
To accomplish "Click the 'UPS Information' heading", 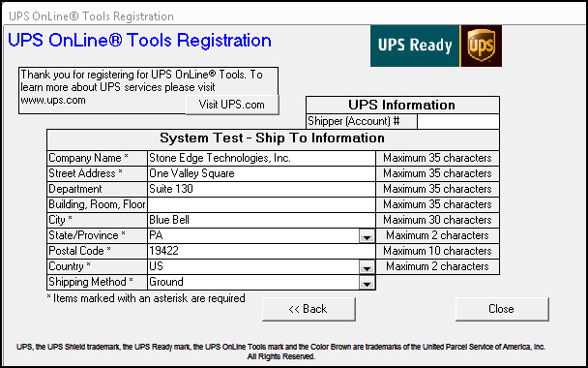I will coord(402,105).
